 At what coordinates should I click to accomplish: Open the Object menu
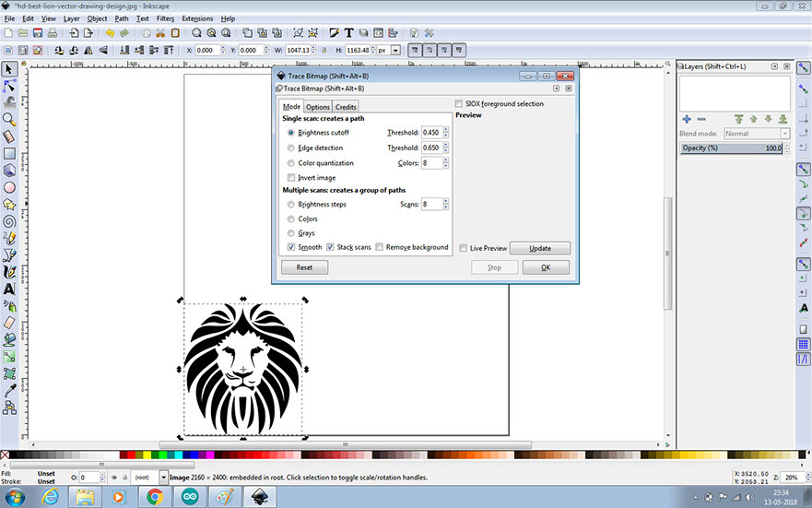[x=97, y=18]
